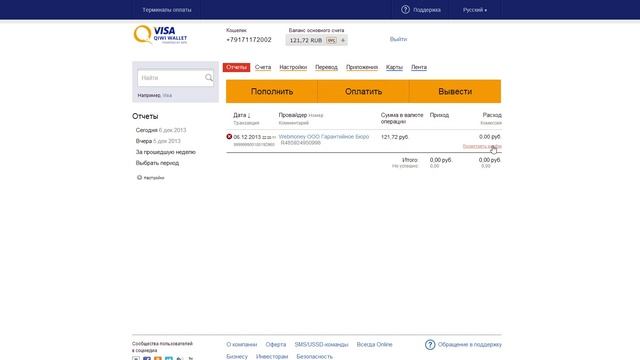Select the За прошедшую неделю period
The width and height of the screenshot is (640, 360).
pos(166,152)
